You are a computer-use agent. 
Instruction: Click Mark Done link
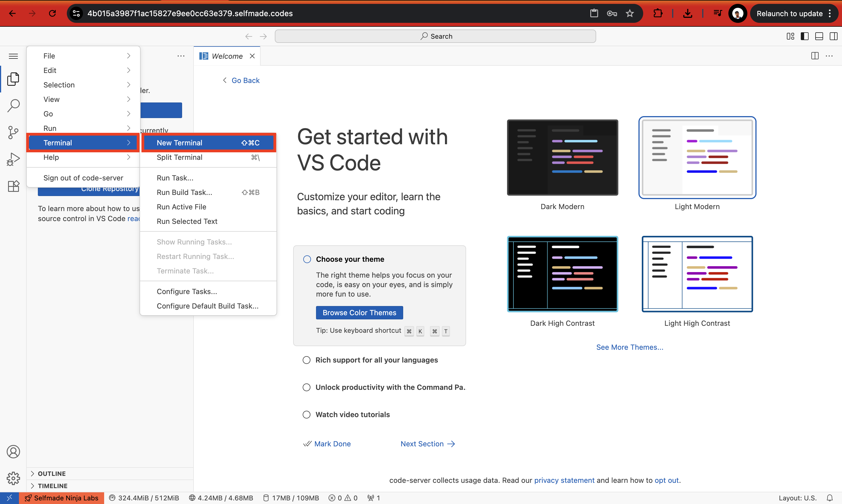click(x=327, y=444)
